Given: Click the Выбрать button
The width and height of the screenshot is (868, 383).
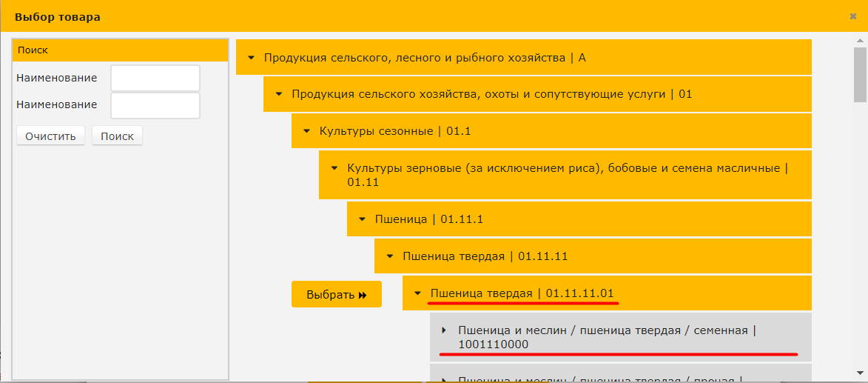Looking at the screenshot, I should 336,294.
